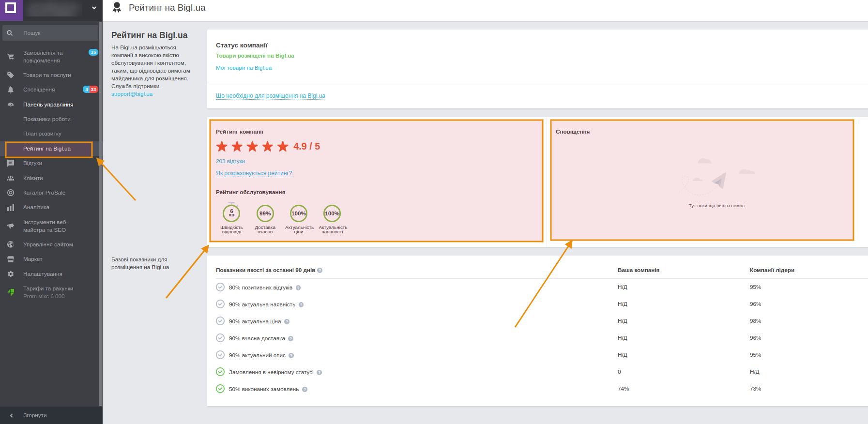Click the rating ribbon icon in page header
Viewport: 868px width, 424px height.
pos(117,7)
